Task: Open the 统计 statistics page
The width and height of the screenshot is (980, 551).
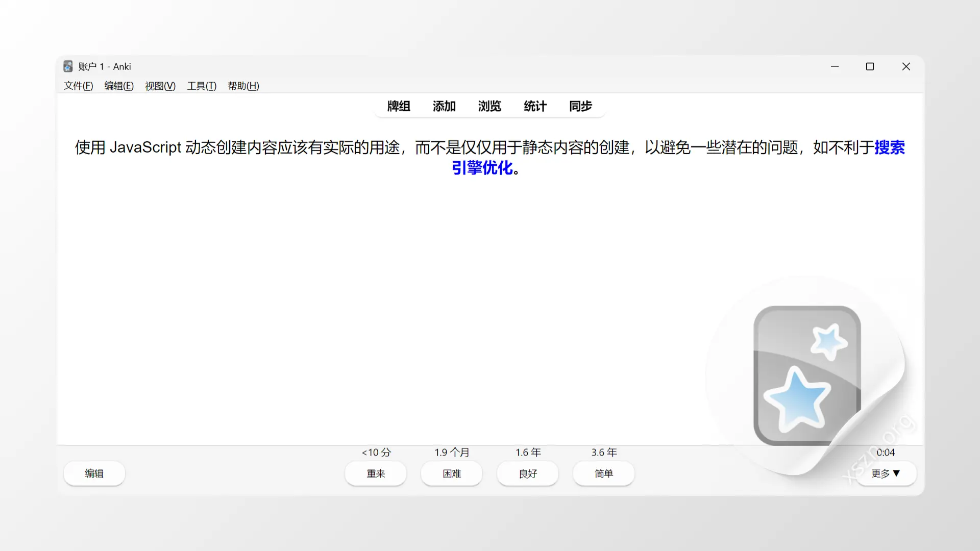Action: (535, 106)
